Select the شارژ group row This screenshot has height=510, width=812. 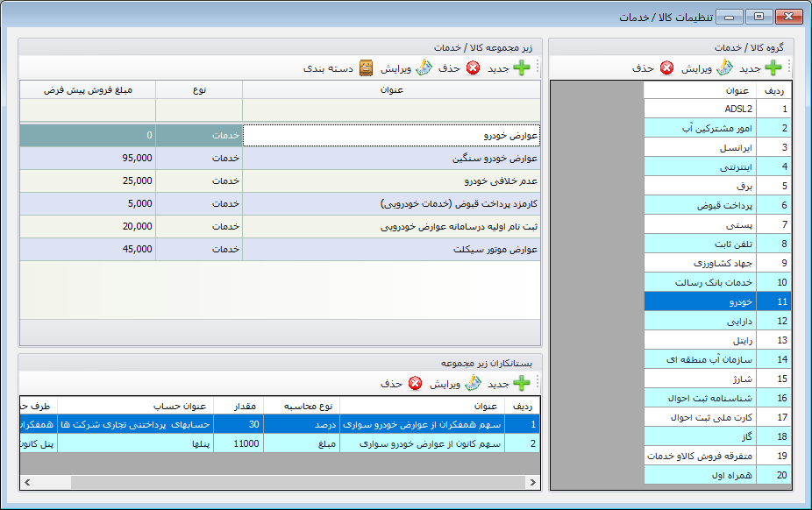coord(717,379)
